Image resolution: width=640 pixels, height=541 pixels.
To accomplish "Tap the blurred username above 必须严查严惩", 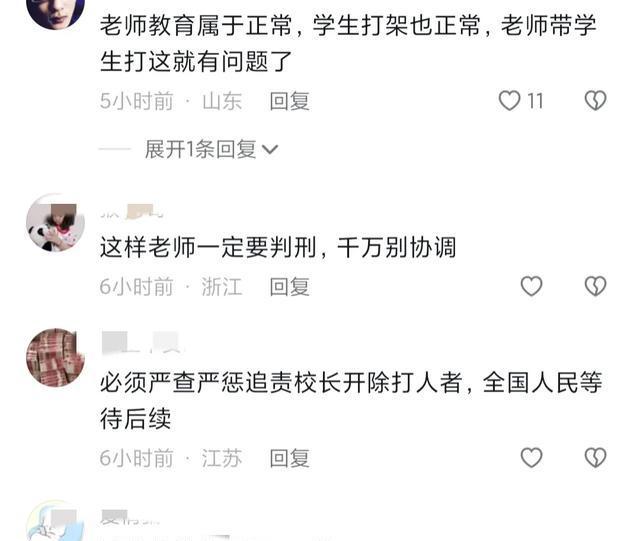I will [x=141, y=342].
